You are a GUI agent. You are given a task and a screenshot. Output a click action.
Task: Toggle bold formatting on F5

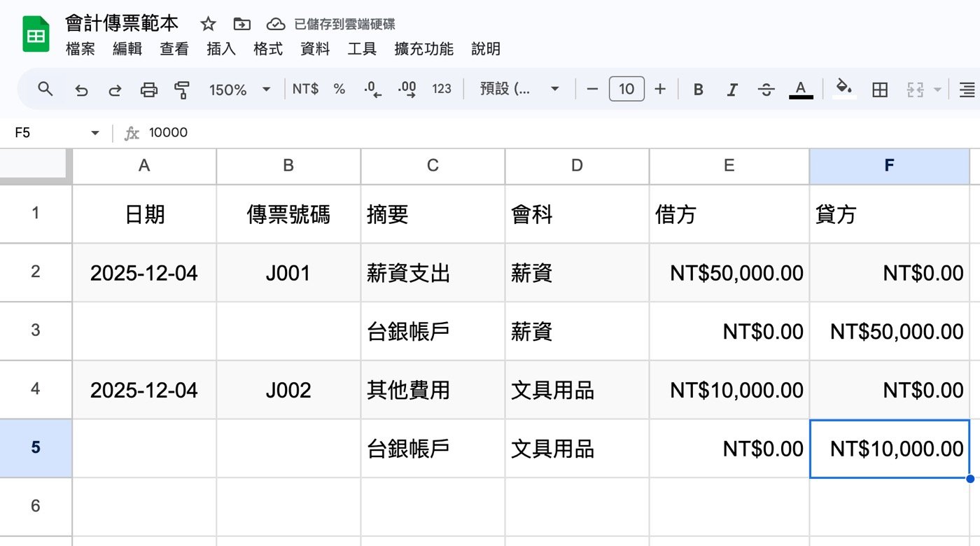click(x=697, y=90)
